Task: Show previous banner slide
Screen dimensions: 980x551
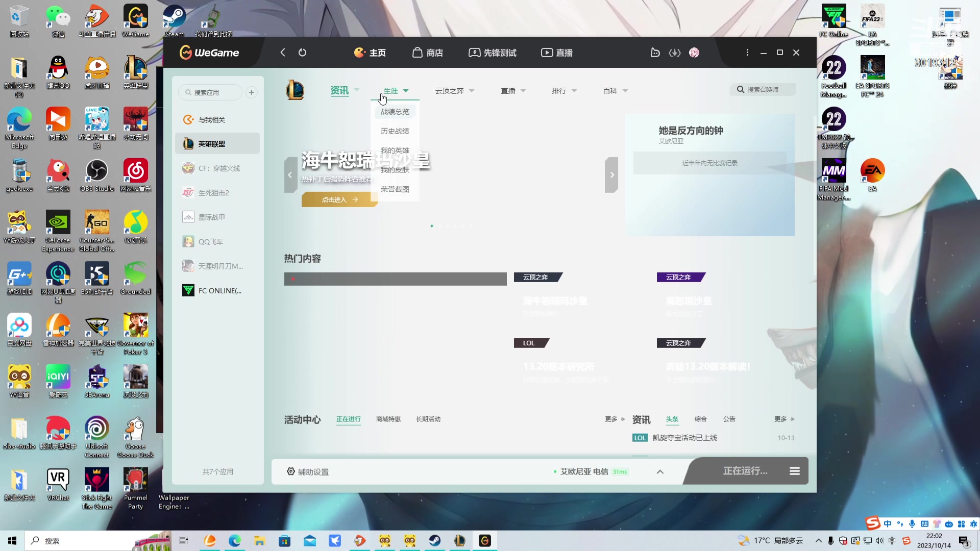Action: [x=290, y=175]
